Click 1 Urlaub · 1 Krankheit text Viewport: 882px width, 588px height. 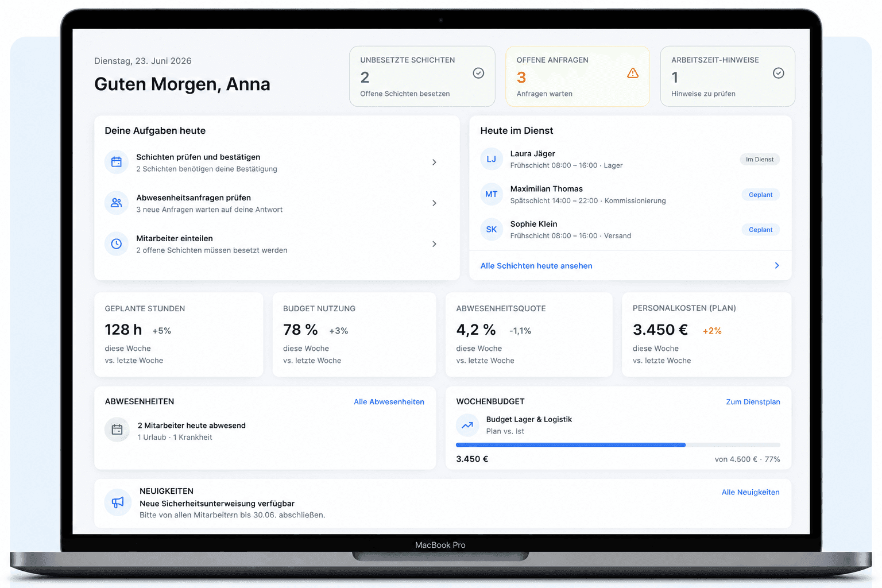[175, 438]
